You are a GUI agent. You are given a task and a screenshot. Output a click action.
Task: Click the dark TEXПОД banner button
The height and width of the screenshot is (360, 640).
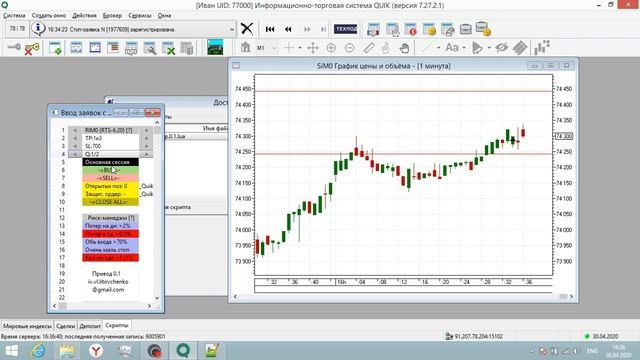click(x=346, y=29)
